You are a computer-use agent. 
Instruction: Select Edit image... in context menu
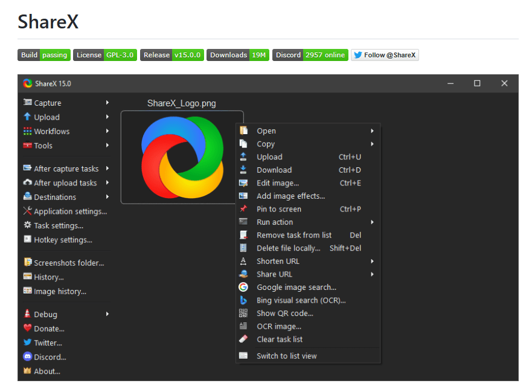(308, 183)
